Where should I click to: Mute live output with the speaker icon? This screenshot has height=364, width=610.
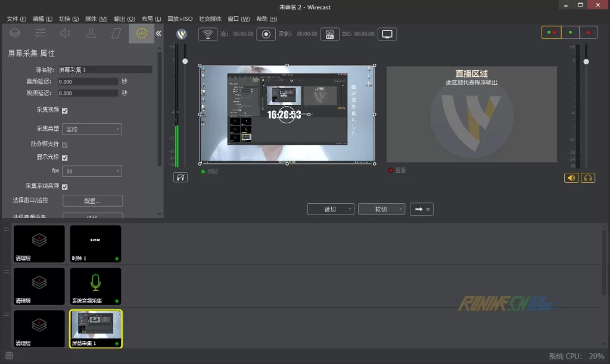[x=571, y=178]
